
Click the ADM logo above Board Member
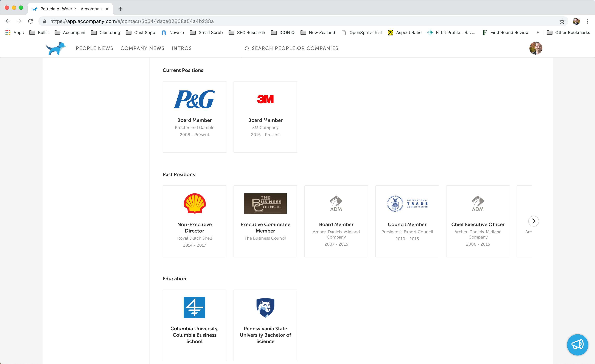[x=336, y=203]
